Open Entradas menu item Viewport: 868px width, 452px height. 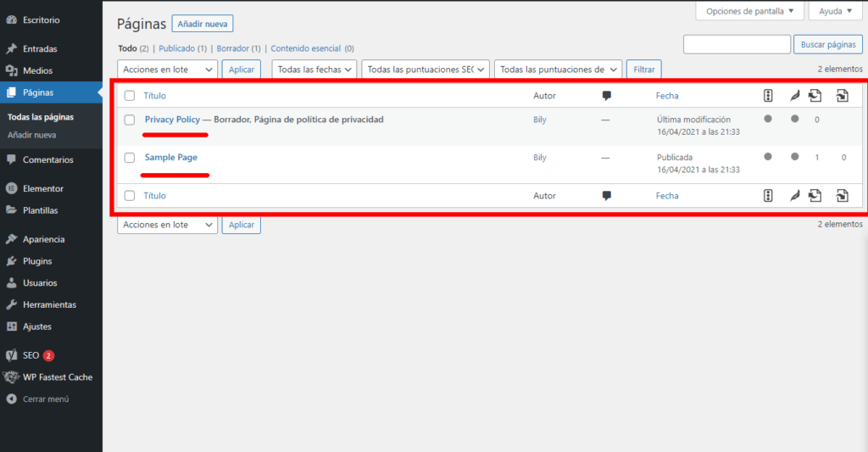coord(40,48)
